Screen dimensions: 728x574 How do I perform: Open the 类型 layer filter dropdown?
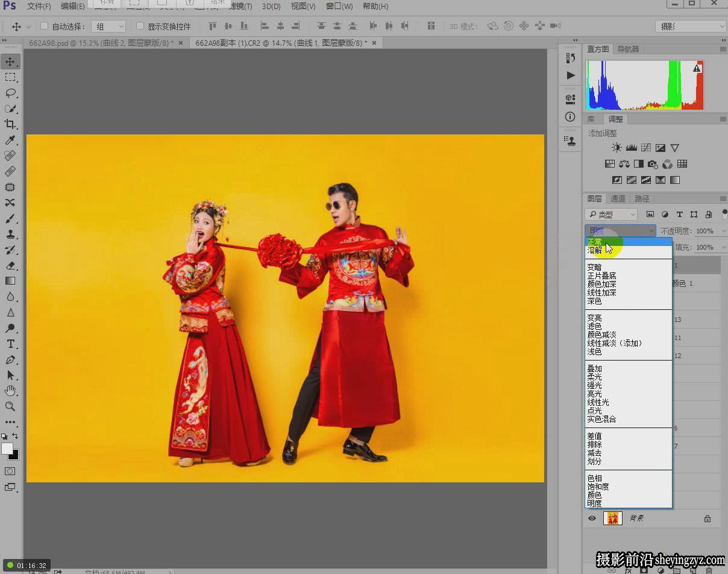coord(610,214)
